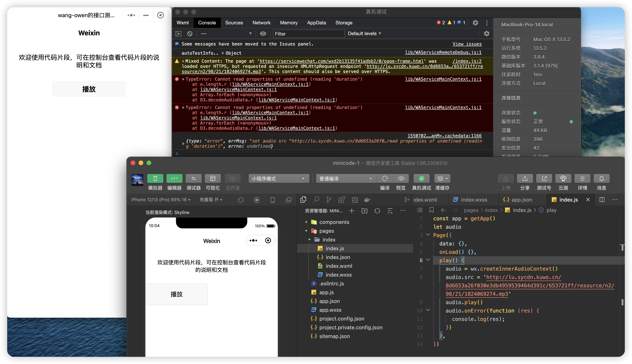This screenshot has height=364, width=632.
Task: Click the 编译 compile refresh icon
Action: [x=385, y=178]
